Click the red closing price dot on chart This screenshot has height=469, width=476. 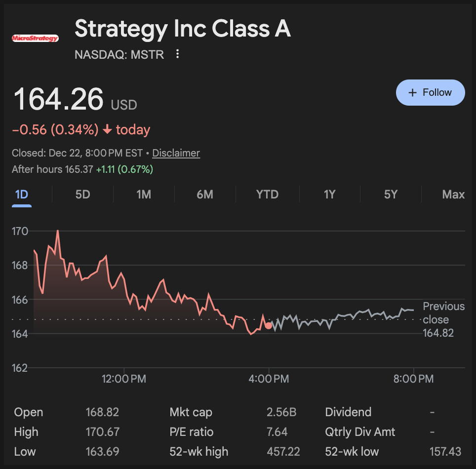pyautogui.click(x=268, y=325)
